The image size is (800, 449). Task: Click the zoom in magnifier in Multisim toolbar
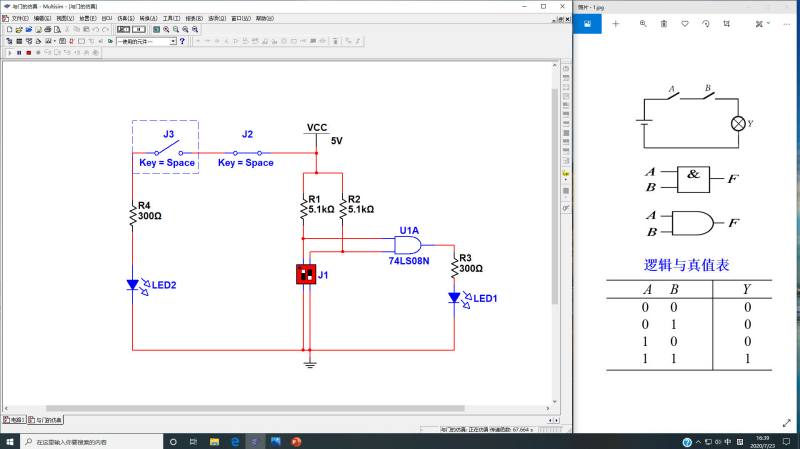pyautogui.click(x=166, y=30)
